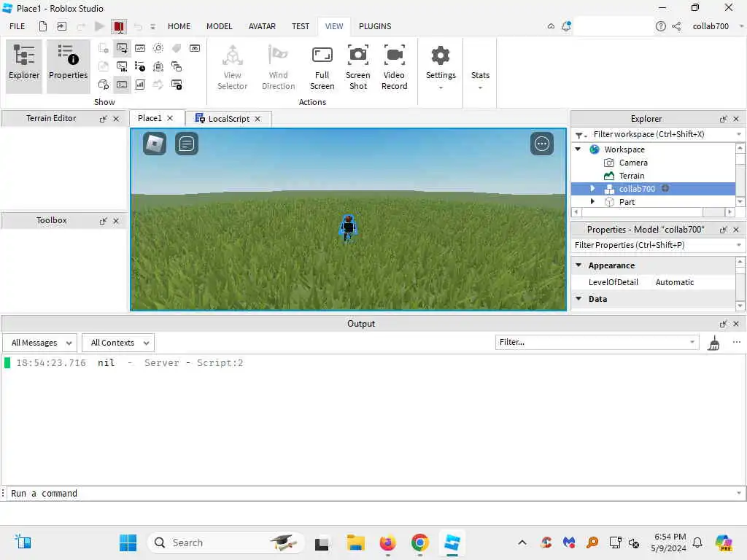Click the Roblox logo menu button in viewport
The width and height of the screenshot is (747, 560).
[155, 144]
